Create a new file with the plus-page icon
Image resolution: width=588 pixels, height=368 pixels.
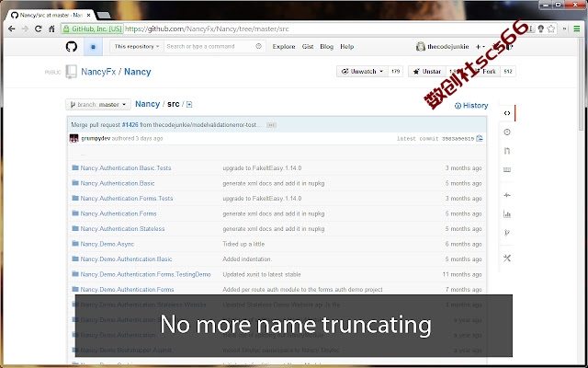coord(189,104)
